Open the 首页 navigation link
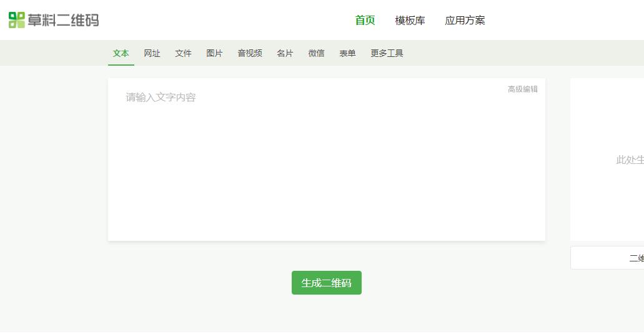This screenshot has height=334, width=644. click(x=365, y=20)
